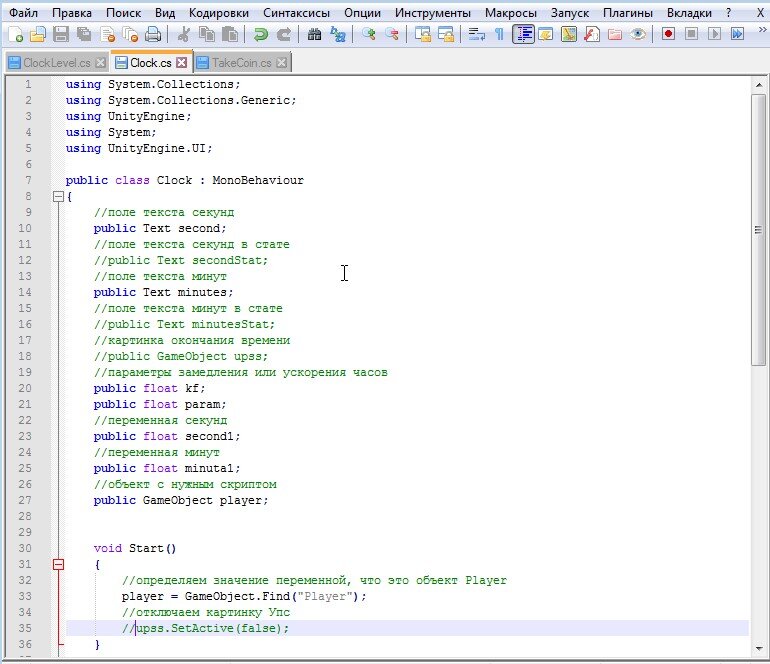Screen dimensions: 770x664
Task: Click line number 20 in margin
Action: click(25, 388)
